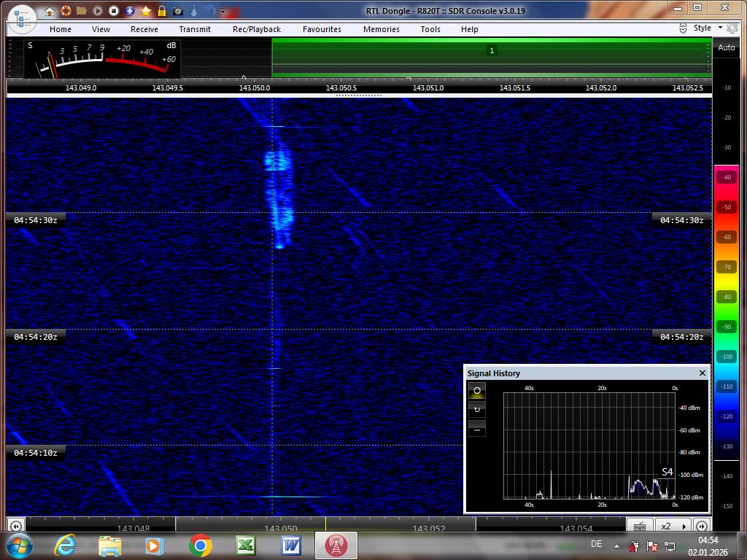This screenshot has width=747, height=560.
Task: Click the blue plus icon in quick toolbar
Action: click(130, 10)
